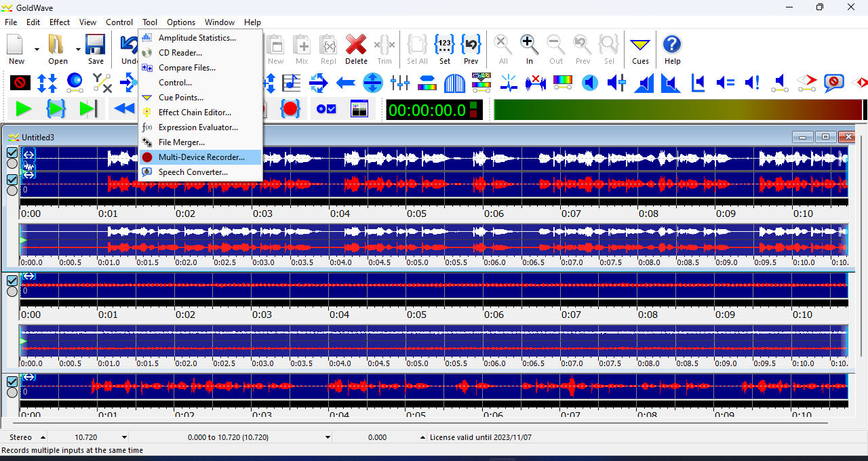Click the Help toolbar button

672,49
